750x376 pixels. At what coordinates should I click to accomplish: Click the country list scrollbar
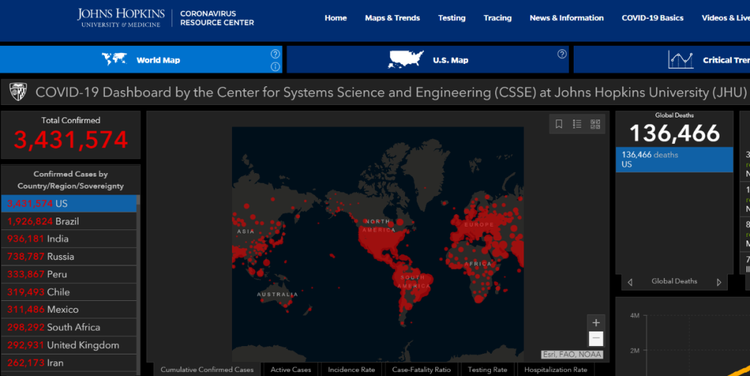click(x=138, y=285)
